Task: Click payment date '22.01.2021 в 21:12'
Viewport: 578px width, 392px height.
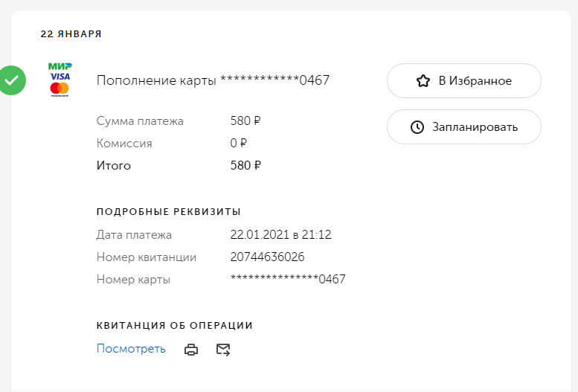Action: 280,235
